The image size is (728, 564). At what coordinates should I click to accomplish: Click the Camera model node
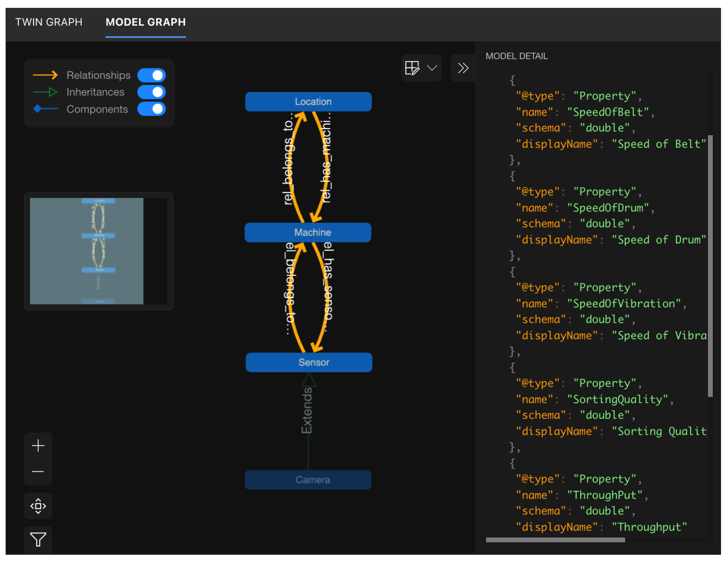pyautogui.click(x=308, y=480)
